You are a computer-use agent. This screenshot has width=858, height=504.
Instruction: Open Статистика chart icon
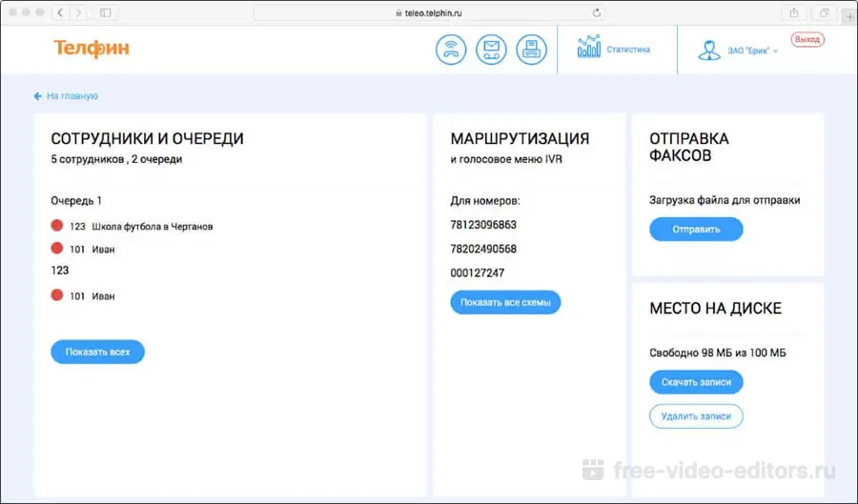click(x=588, y=48)
